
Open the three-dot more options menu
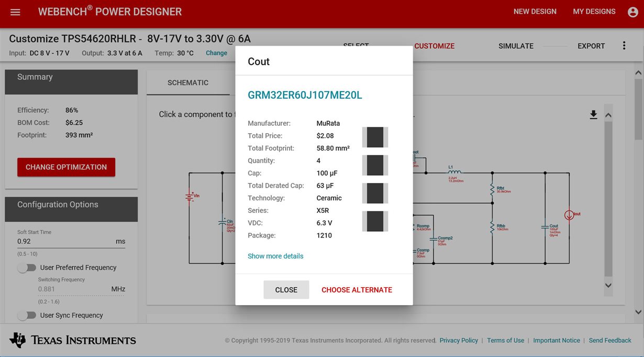point(624,46)
